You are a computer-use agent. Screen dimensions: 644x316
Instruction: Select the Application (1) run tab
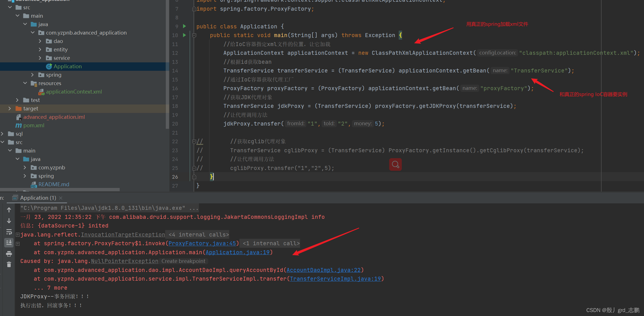[38, 198]
